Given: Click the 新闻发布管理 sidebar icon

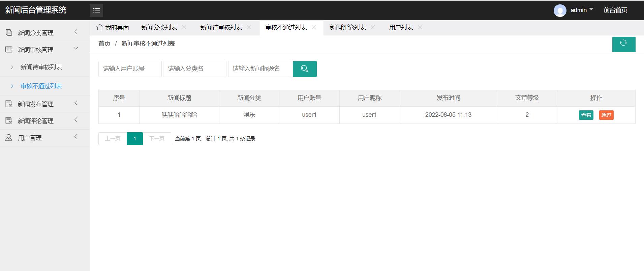Looking at the screenshot, I should [9, 104].
